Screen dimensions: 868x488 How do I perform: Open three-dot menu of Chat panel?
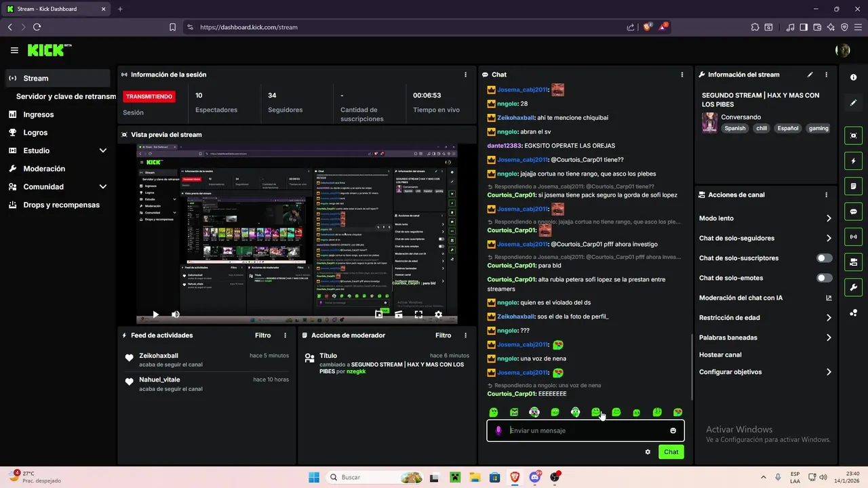pyautogui.click(x=682, y=75)
